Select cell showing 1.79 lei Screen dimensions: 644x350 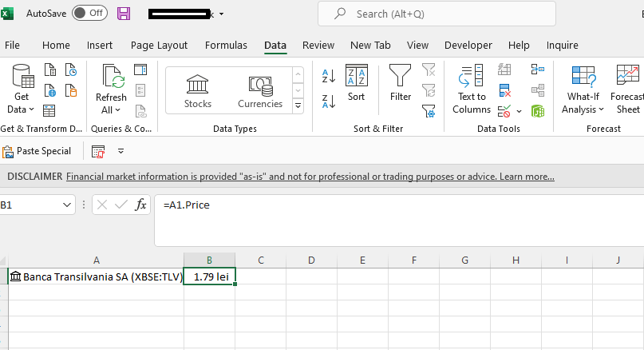[x=209, y=276]
